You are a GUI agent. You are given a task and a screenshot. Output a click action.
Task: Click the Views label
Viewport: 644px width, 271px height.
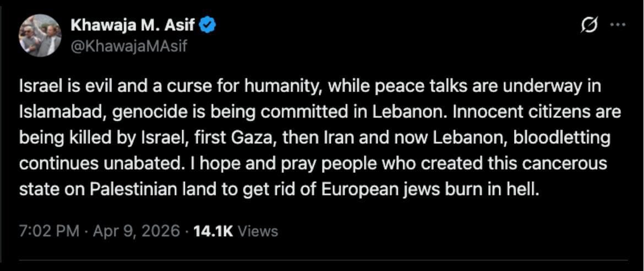coord(259,231)
